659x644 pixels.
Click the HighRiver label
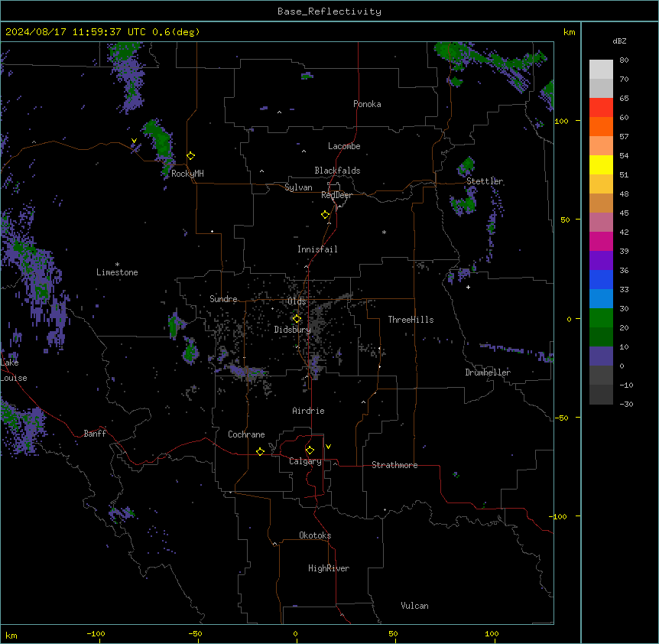click(x=329, y=568)
